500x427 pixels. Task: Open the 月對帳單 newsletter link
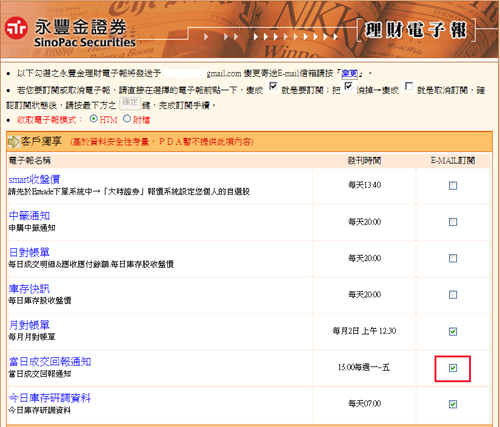click(29, 325)
